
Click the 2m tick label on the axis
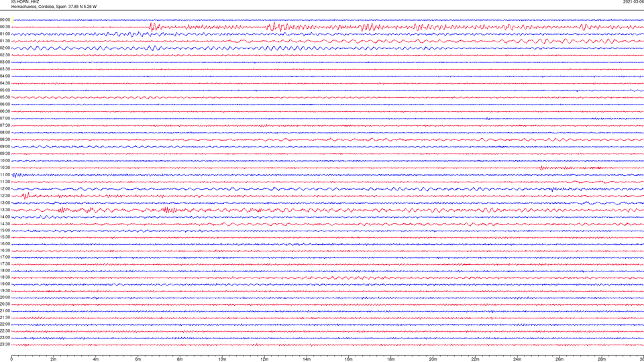(x=54, y=359)
